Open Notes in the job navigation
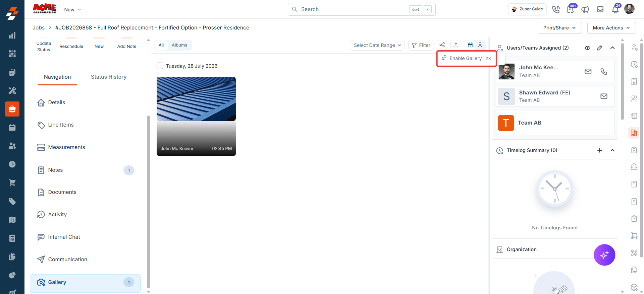 [x=85, y=170]
